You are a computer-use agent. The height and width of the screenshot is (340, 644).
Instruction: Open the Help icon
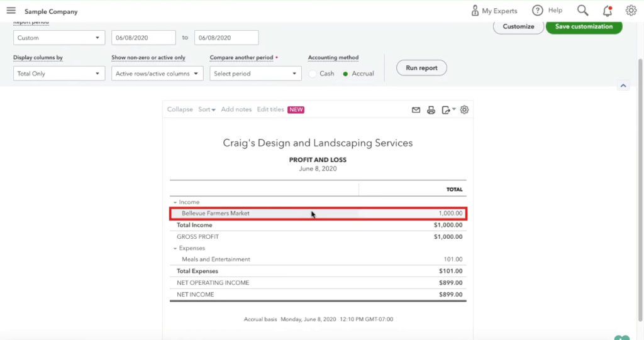[537, 11]
